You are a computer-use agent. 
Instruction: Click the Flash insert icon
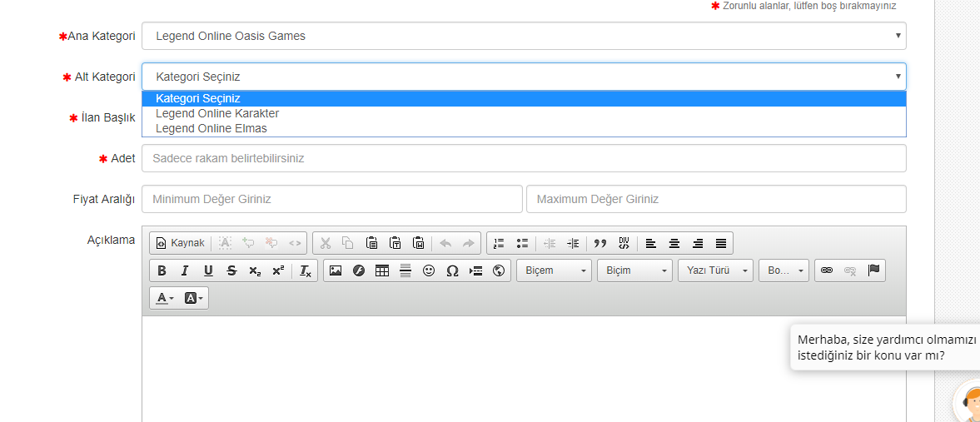click(359, 271)
